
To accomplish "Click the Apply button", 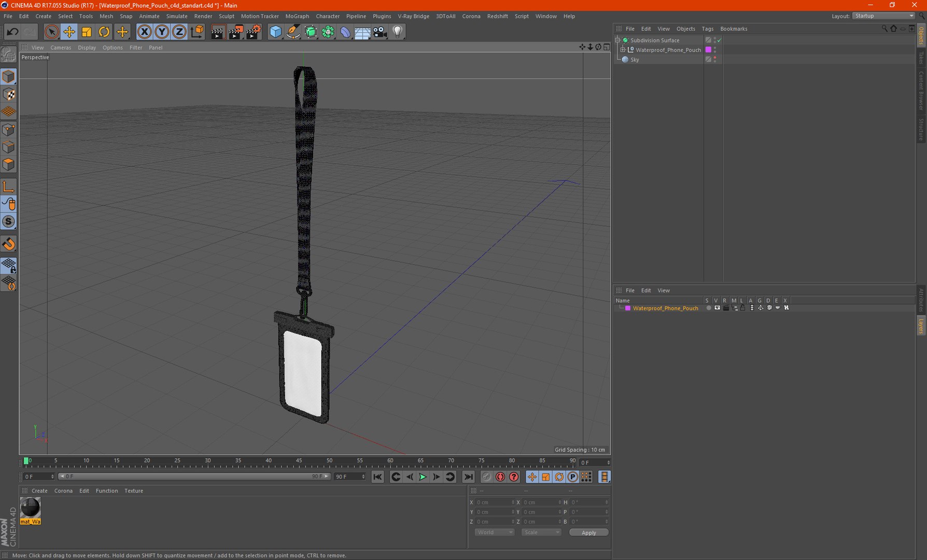I will pos(588,533).
